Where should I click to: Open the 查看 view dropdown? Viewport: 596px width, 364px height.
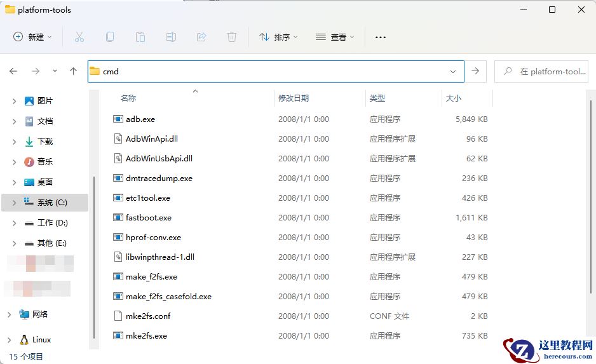point(335,37)
